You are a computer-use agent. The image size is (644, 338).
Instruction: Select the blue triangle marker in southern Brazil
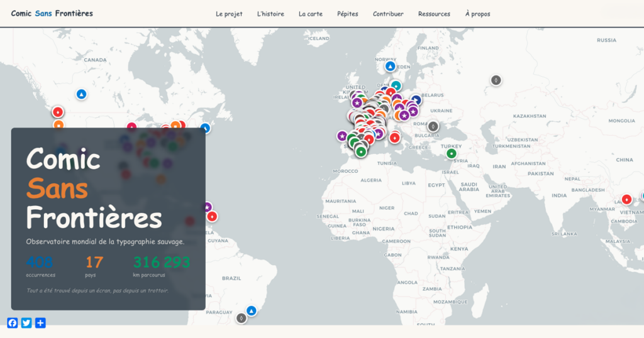point(252,310)
